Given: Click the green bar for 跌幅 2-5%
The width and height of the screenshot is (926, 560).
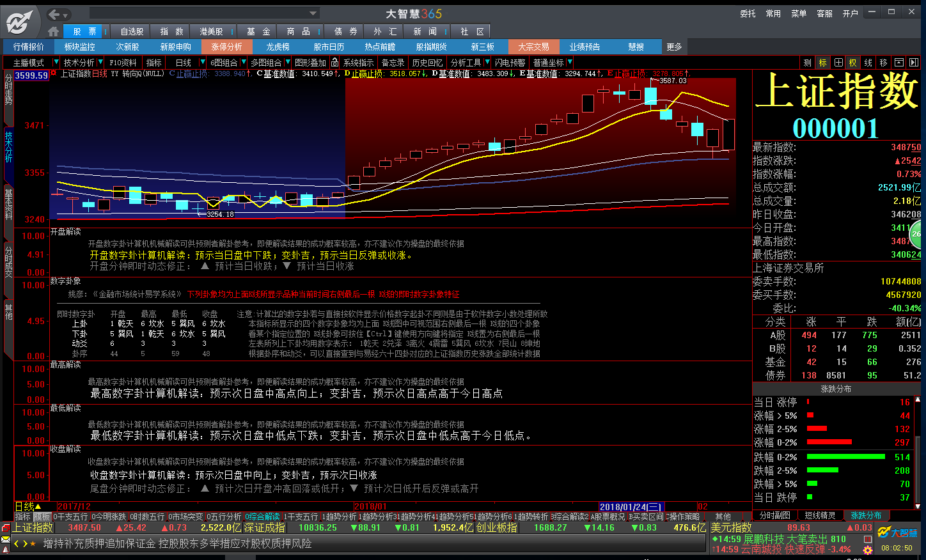Looking at the screenshot, I should [x=822, y=470].
